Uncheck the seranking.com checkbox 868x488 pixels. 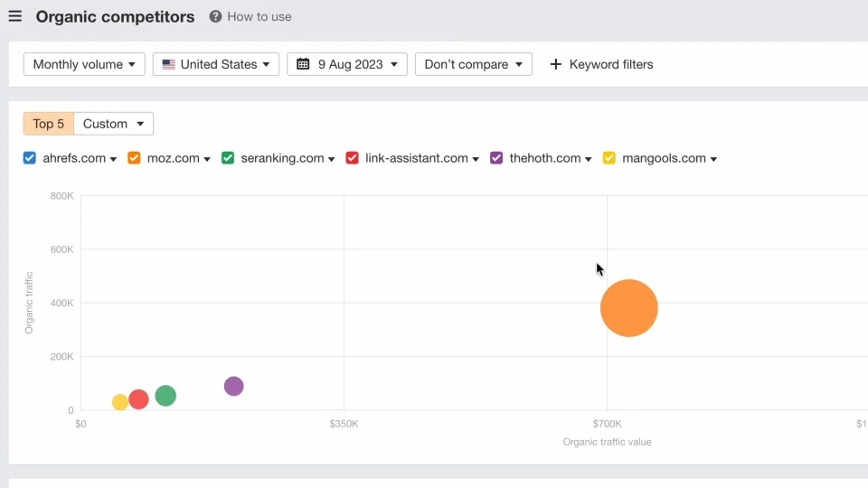tap(228, 158)
